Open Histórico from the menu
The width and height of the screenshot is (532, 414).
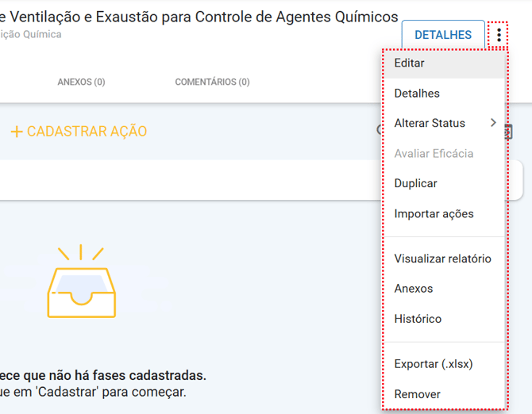point(418,319)
